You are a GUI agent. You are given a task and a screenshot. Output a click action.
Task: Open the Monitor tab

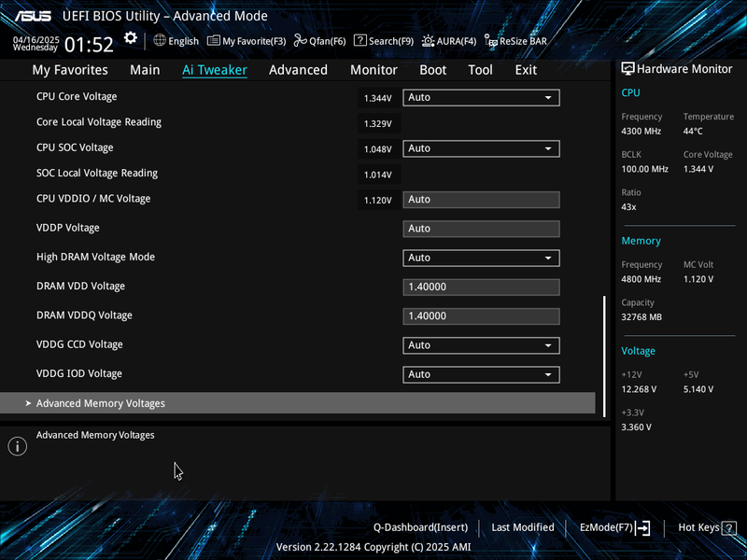(373, 70)
